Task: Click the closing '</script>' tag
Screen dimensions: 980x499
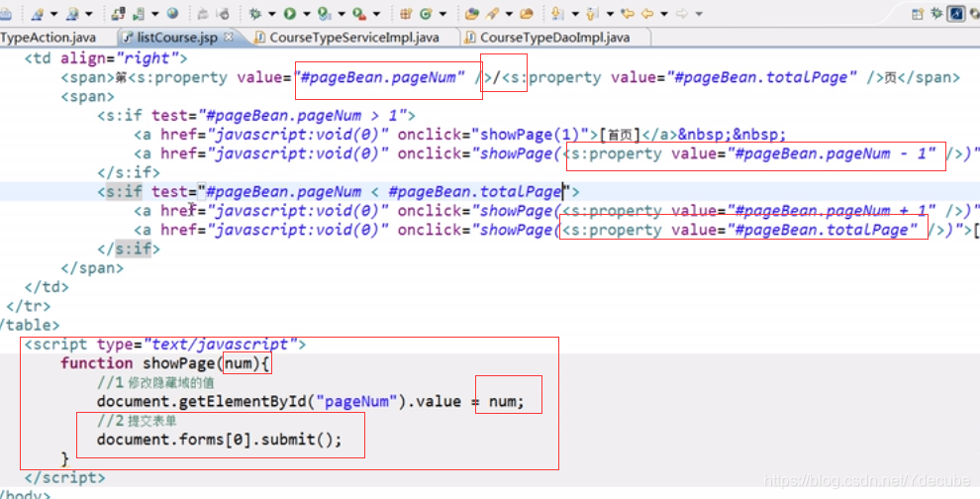Action: point(65,478)
